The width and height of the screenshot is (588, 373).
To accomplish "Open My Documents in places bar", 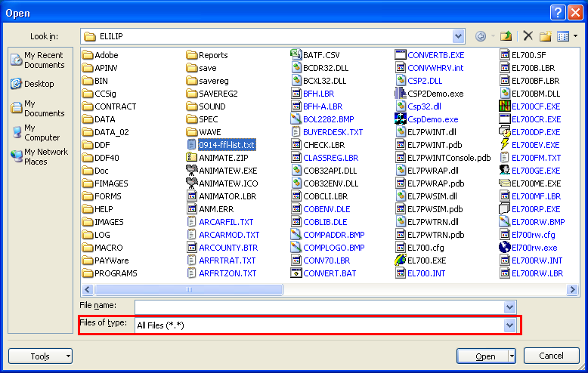I will click(38, 108).
